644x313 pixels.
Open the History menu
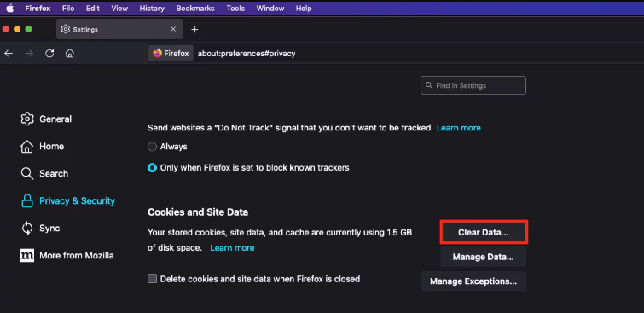click(152, 9)
